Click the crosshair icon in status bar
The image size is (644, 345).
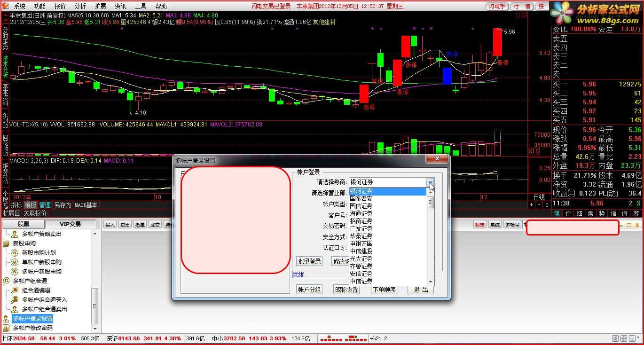[624, 338]
